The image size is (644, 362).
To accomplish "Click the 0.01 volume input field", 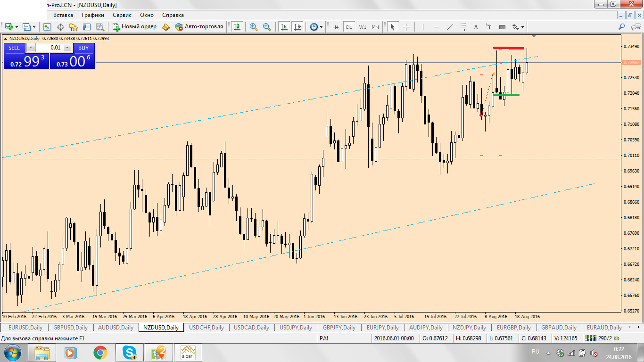I will click(49, 48).
